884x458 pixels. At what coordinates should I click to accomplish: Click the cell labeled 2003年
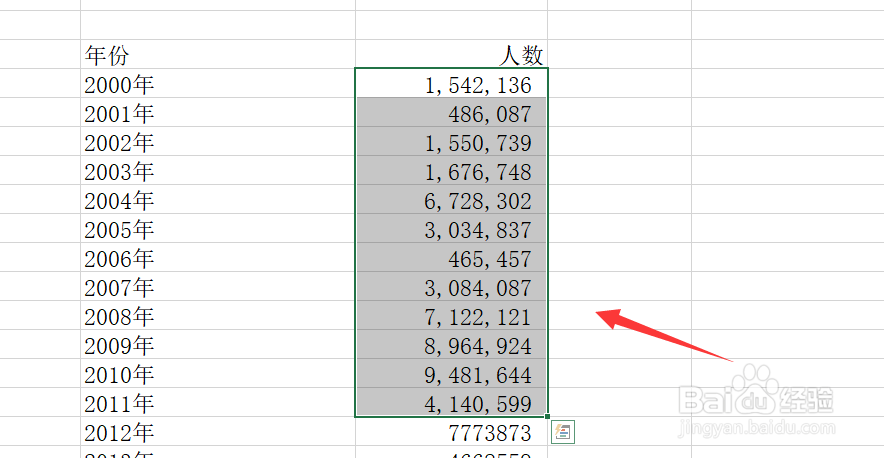pyautogui.click(x=218, y=171)
